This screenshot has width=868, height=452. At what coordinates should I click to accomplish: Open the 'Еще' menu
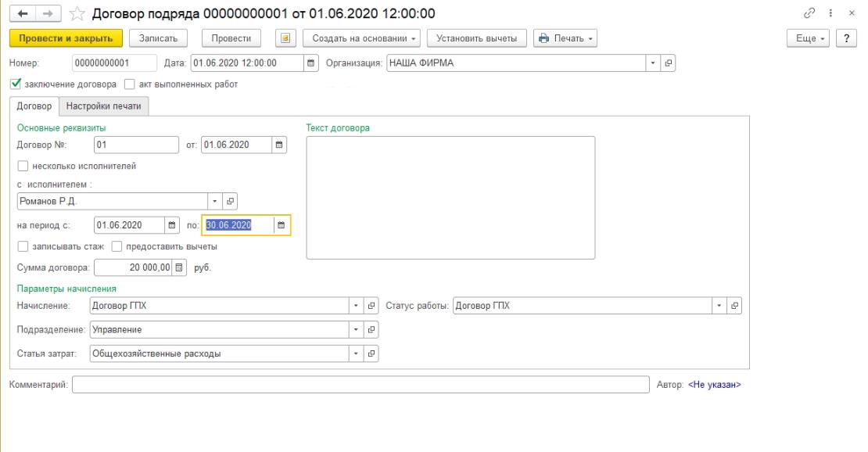pos(811,38)
